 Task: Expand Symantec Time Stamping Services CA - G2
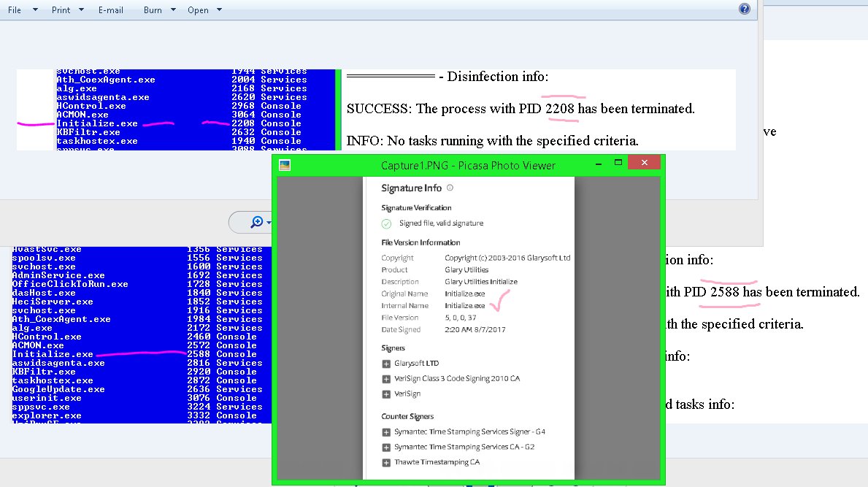coord(386,447)
